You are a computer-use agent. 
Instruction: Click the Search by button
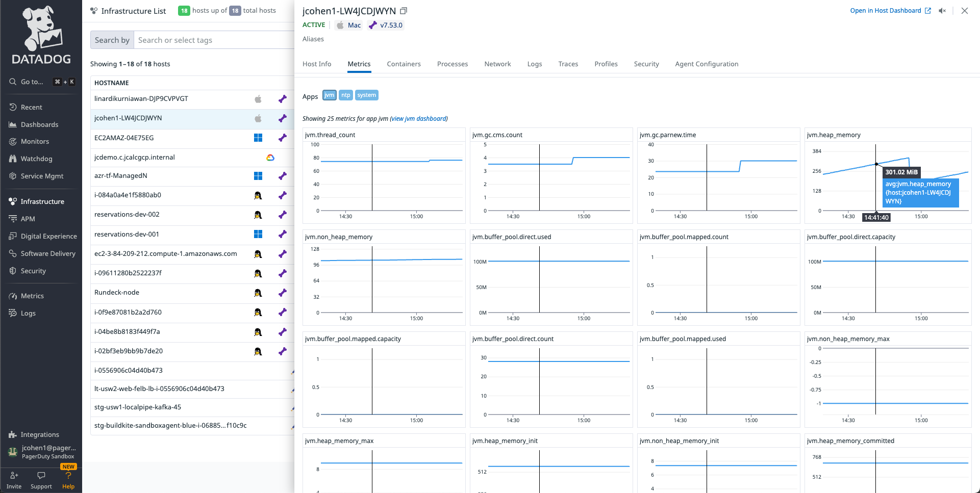112,40
